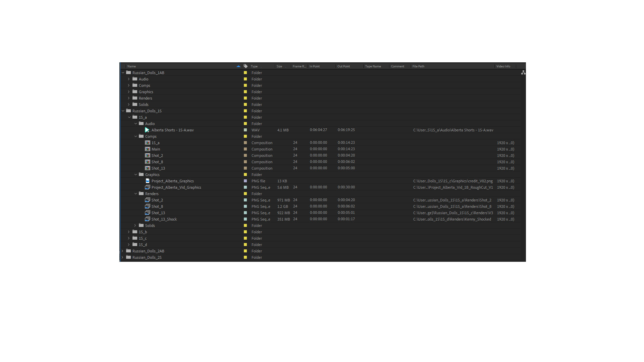Expand the Solids folder under Russian_Dolls_1AB
Image resolution: width=644 pixels, height=362 pixels.
(x=129, y=105)
